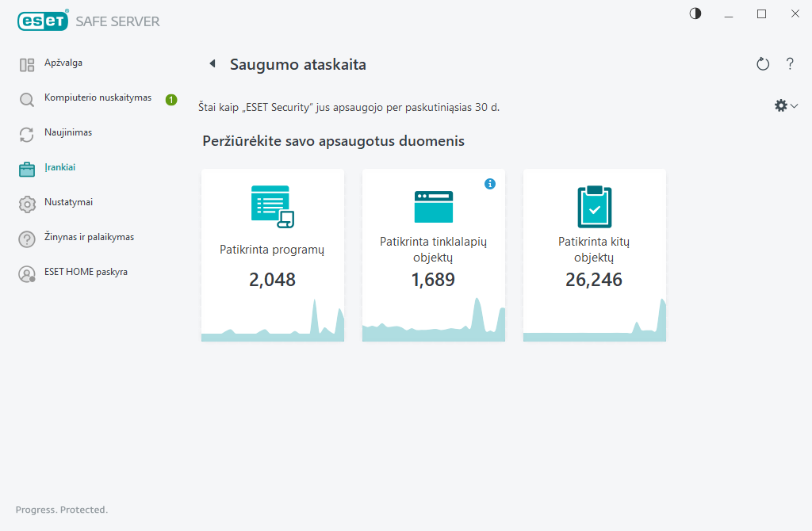
Task: Click the clipboard checkmark icon on kitų objektų card
Action: [x=595, y=207]
